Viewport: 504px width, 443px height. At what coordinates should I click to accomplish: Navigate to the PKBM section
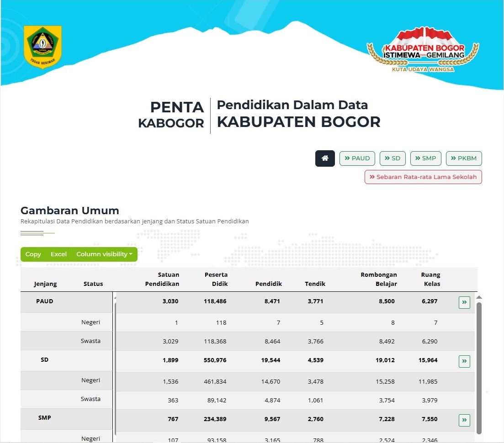click(x=464, y=158)
